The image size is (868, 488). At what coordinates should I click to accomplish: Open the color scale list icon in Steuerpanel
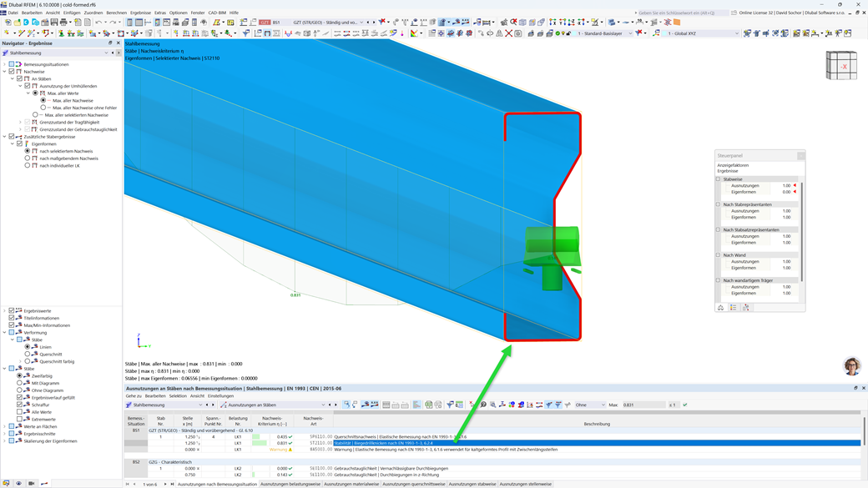point(733,308)
